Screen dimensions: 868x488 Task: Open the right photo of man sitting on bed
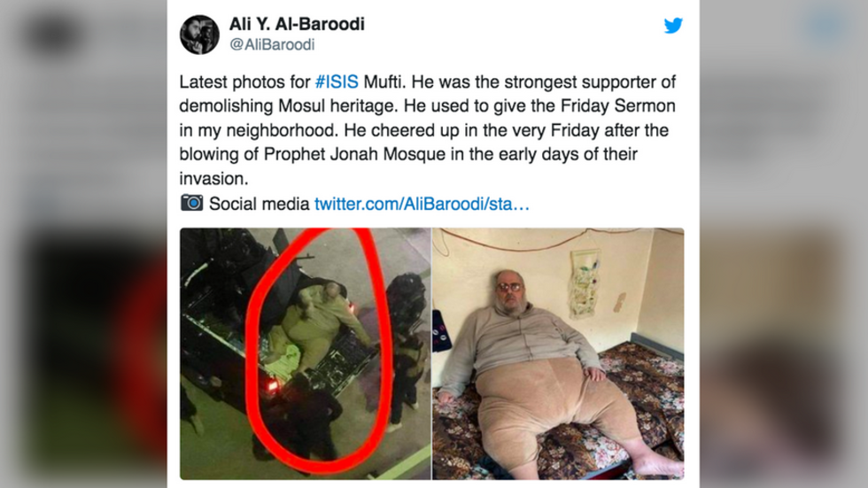click(x=558, y=353)
